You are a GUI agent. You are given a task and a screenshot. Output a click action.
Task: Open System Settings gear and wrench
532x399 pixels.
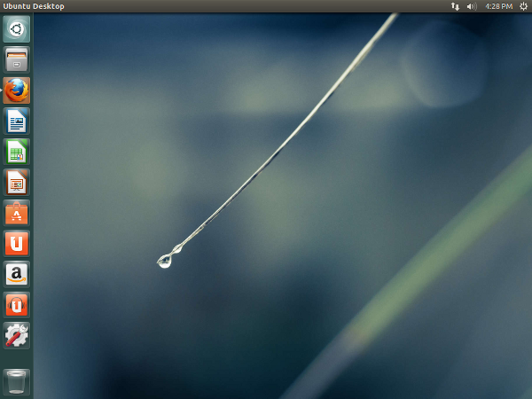(16, 335)
